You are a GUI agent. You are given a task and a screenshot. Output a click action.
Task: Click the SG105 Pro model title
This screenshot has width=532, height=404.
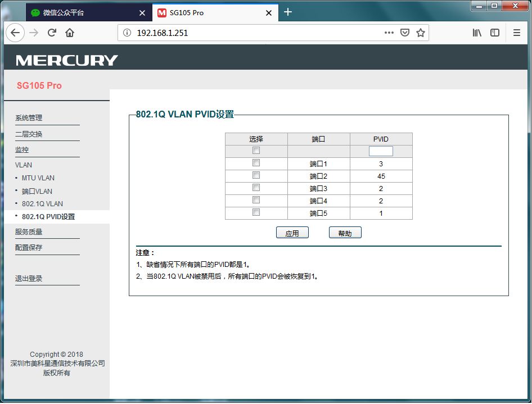pyautogui.click(x=39, y=86)
